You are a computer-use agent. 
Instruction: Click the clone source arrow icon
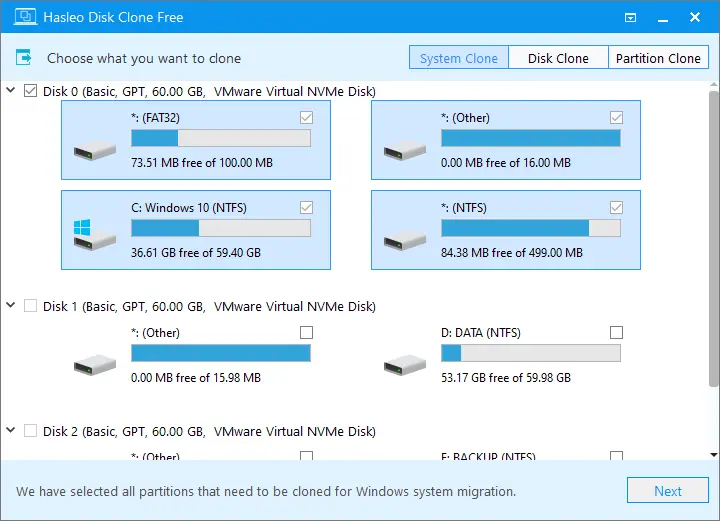coord(24,58)
